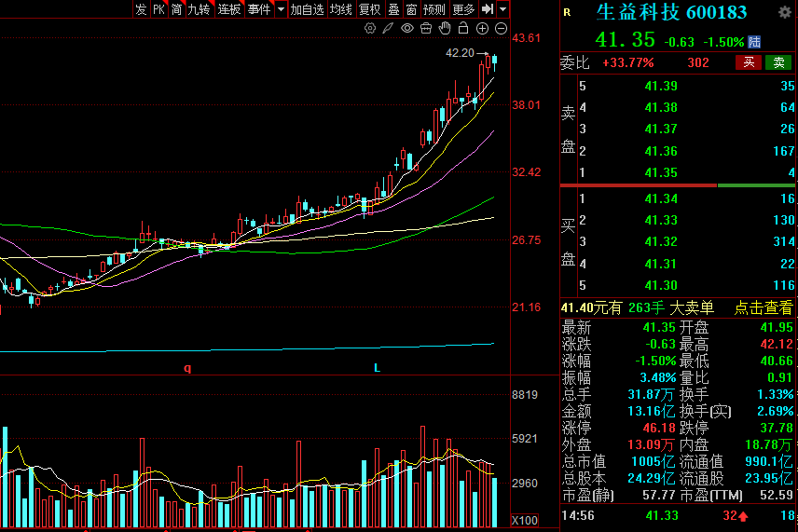The width and height of the screenshot is (798, 532).
Task: Click 点击查看 to view large orders
Action: [x=764, y=307]
